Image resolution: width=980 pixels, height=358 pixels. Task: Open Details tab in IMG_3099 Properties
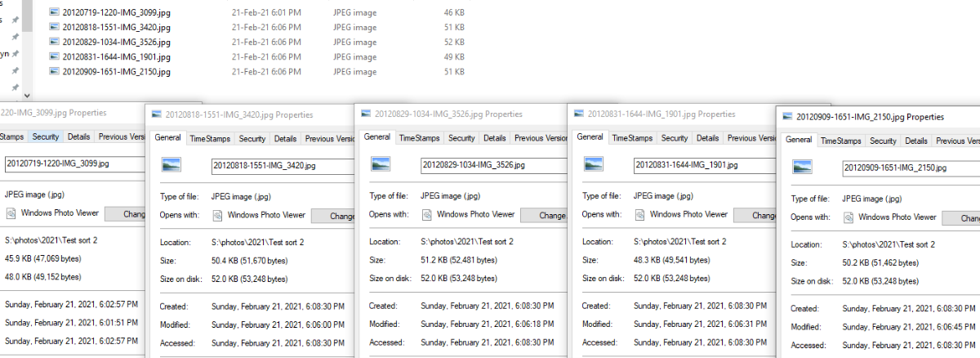pos(78,136)
